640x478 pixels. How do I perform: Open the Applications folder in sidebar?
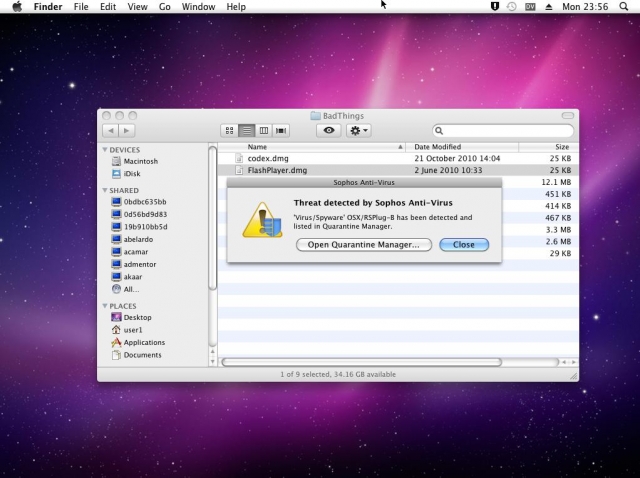pyautogui.click(x=144, y=342)
